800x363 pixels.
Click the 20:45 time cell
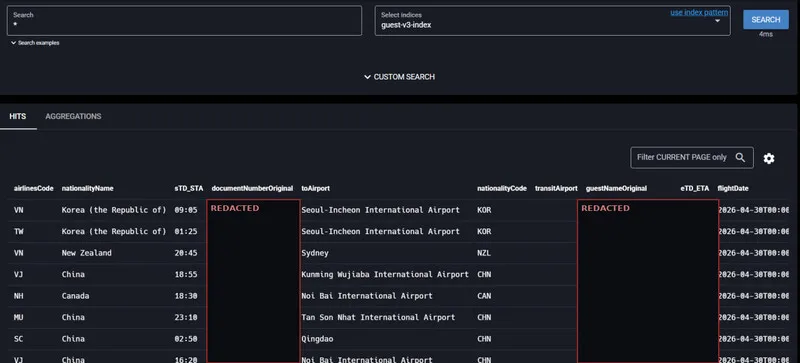[x=186, y=253]
